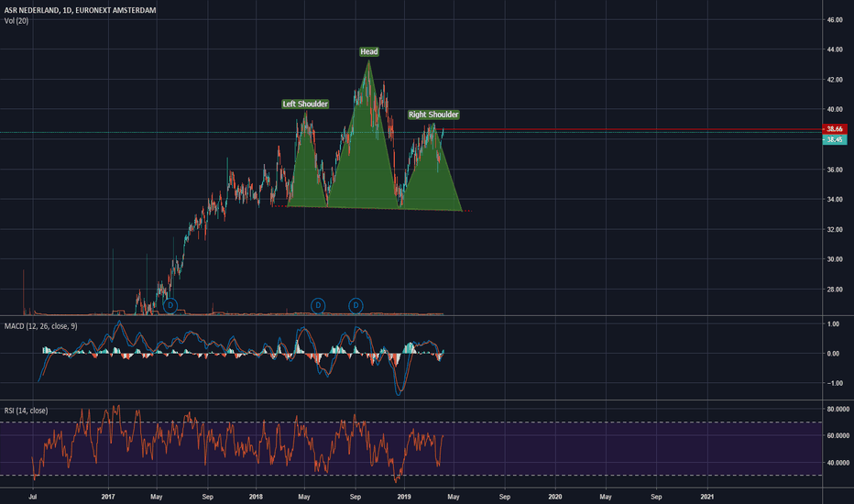Click the 44.00 price axis value
Viewport: 854px width, 504px height.
pos(835,49)
